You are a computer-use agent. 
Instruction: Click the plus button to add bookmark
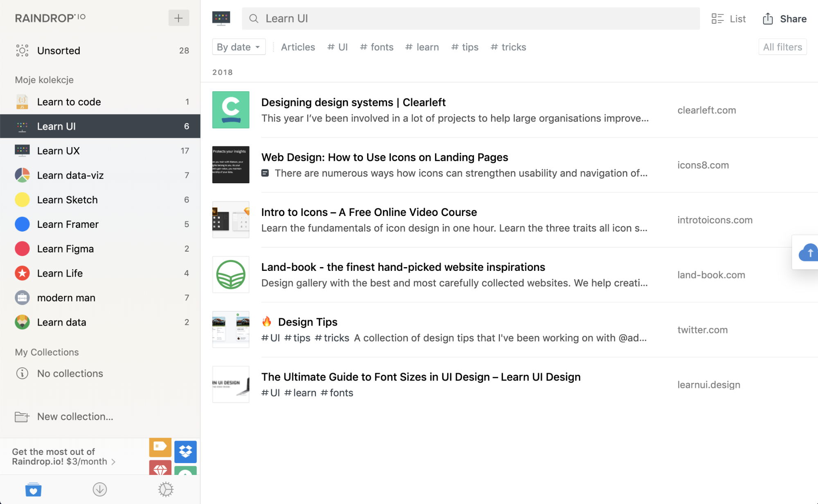178,18
